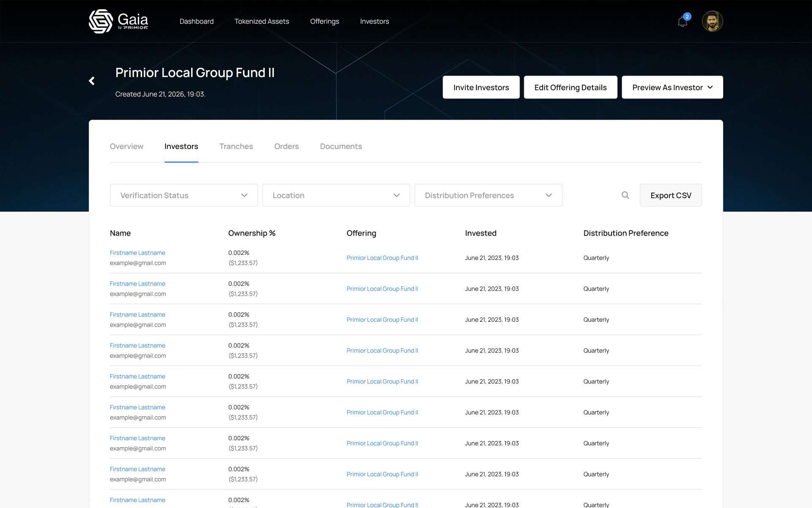Open Tokenized Assets in top navigation
The height and width of the screenshot is (508, 812).
(262, 21)
